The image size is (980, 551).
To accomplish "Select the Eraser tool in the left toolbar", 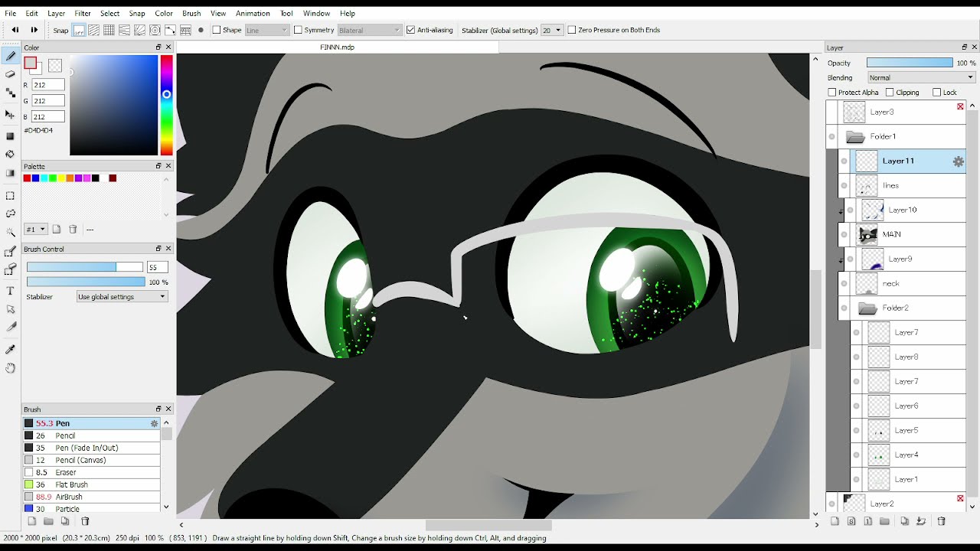I will (11, 74).
